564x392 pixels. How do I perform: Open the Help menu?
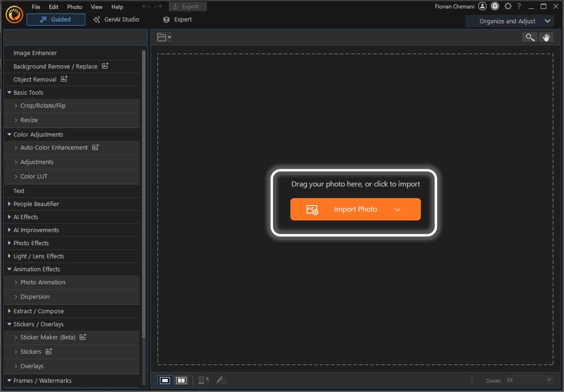tap(117, 7)
